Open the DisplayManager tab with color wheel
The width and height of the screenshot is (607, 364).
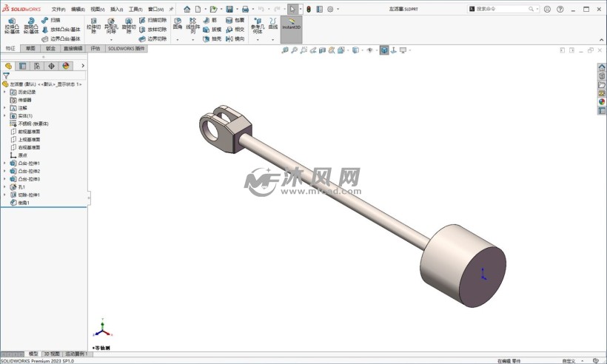[x=66, y=66]
